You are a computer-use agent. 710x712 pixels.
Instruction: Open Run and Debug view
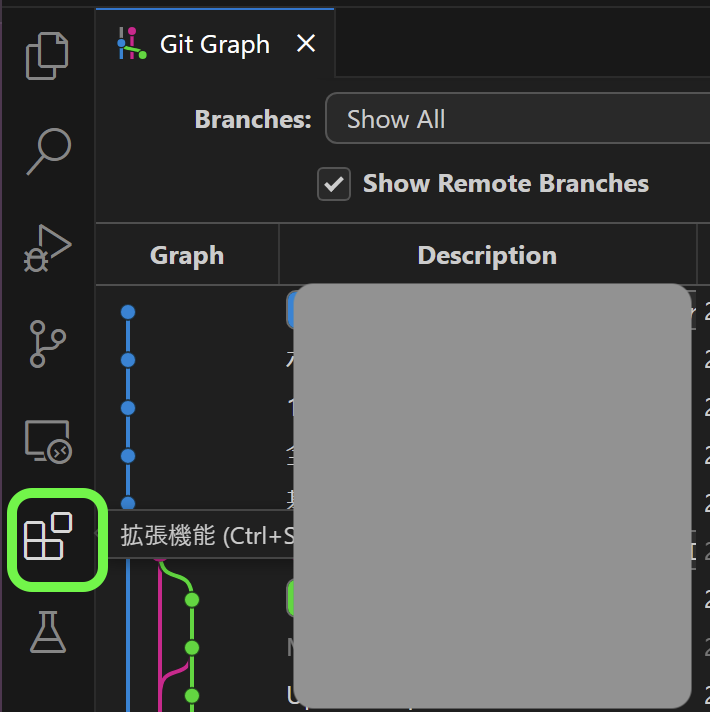coord(47,248)
